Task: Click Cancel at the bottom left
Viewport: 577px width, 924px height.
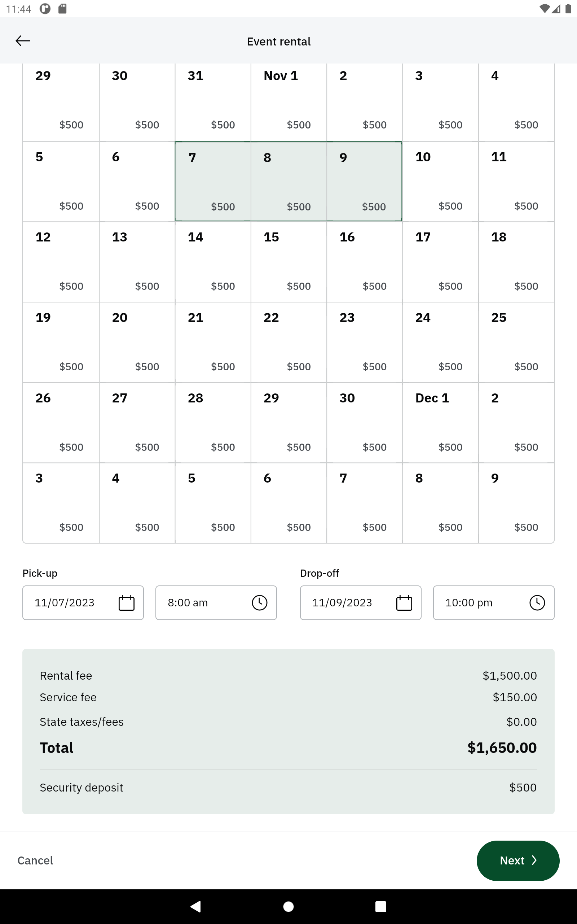Action: point(35,860)
